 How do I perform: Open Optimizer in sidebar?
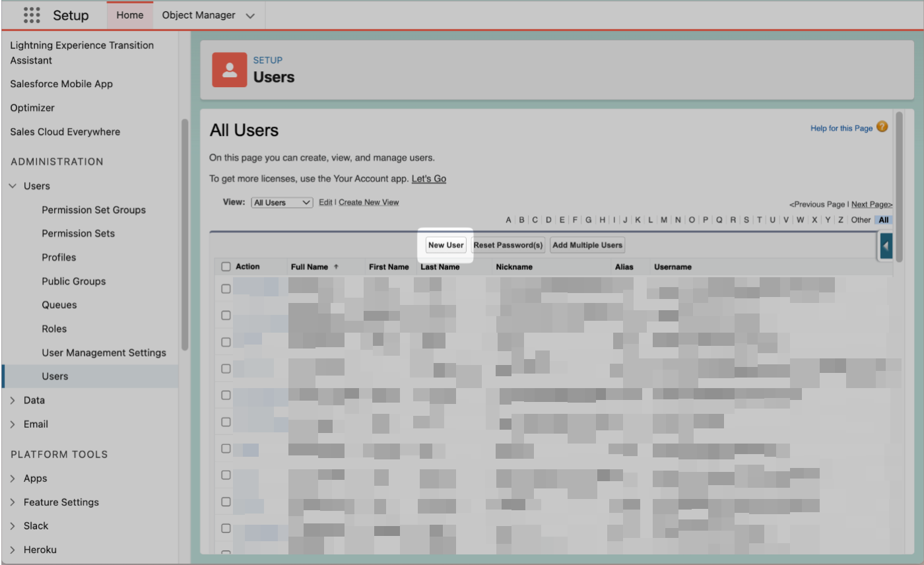tap(32, 108)
